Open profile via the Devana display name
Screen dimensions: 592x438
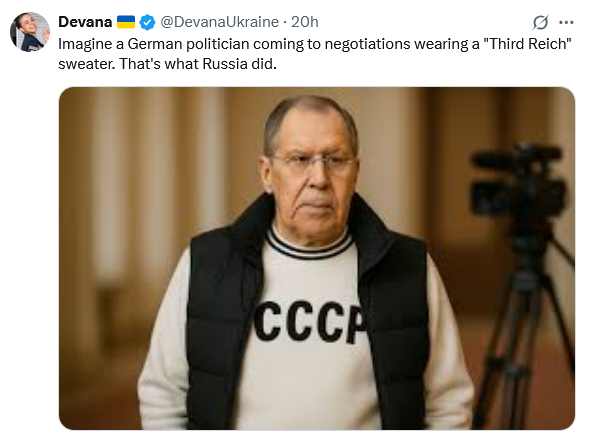click(85, 22)
